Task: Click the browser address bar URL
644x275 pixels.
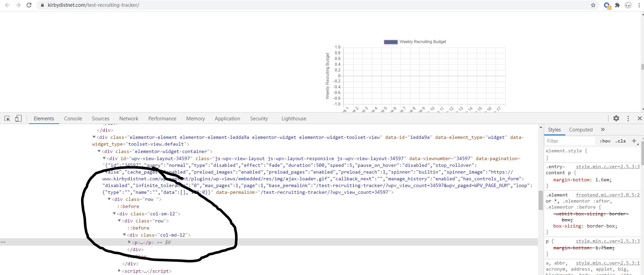Action: tap(93, 5)
